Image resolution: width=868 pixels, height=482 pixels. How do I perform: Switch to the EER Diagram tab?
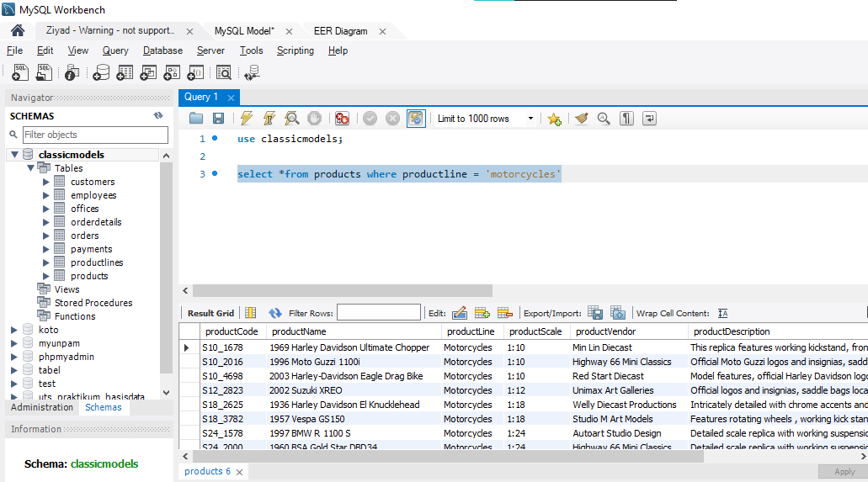tap(340, 31)
